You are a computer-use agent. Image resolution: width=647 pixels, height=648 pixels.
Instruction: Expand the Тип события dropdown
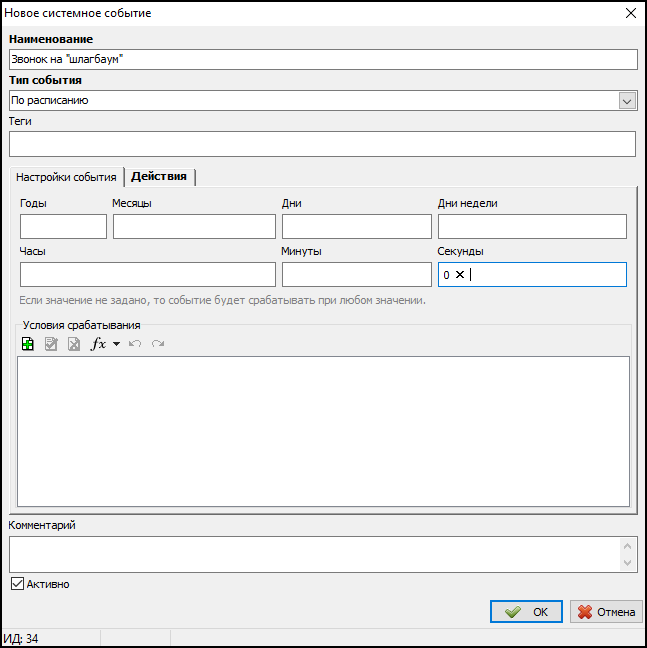coord(627,100)
